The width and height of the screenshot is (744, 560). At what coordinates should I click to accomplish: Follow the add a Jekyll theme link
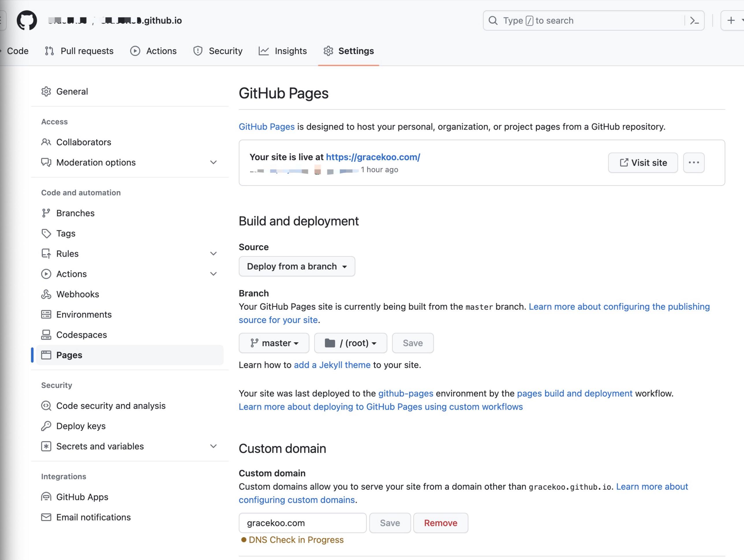pos(332,365)
